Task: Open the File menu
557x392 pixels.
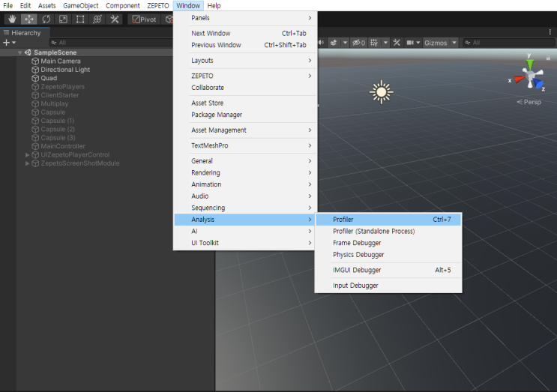Action: point(7,6)
